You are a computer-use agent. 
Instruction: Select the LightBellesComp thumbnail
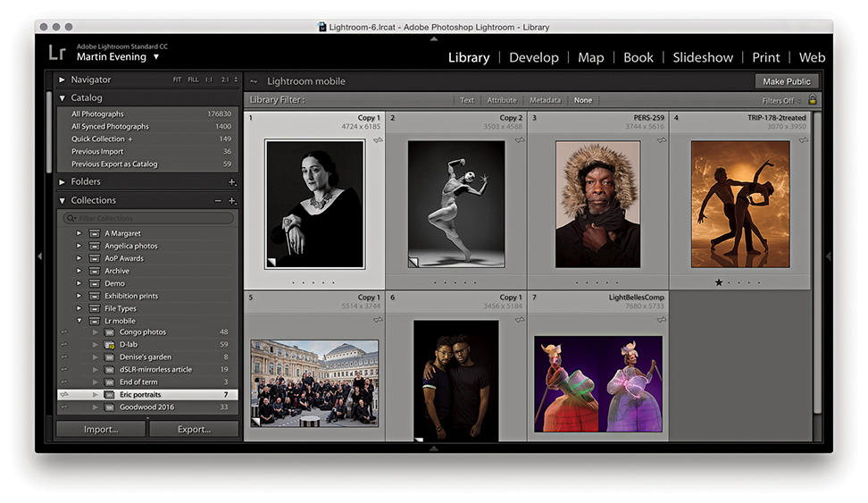coord(597,382)
